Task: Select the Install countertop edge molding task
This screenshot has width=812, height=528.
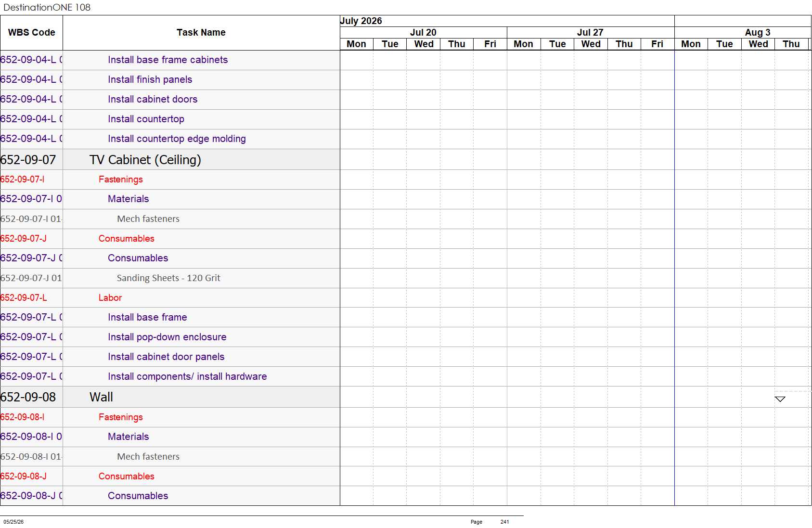Action: click(x=177, y=139)
